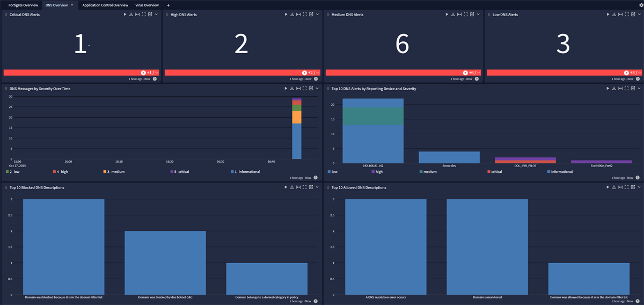Fit width on DNS Messages by Severity widget
Screen dimensions: 644x305
pos(298,89)
